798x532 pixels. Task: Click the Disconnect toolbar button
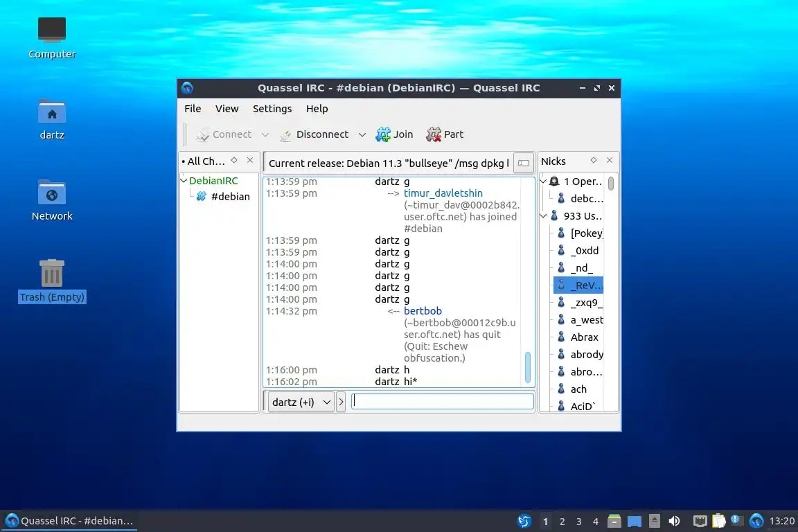(x=314, y=134)
